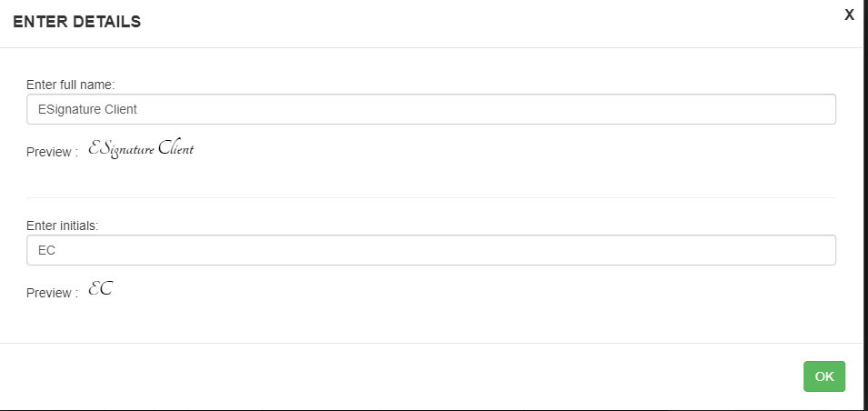
Task: Click the 'EC' text inside the initials field
Action: 46,250
